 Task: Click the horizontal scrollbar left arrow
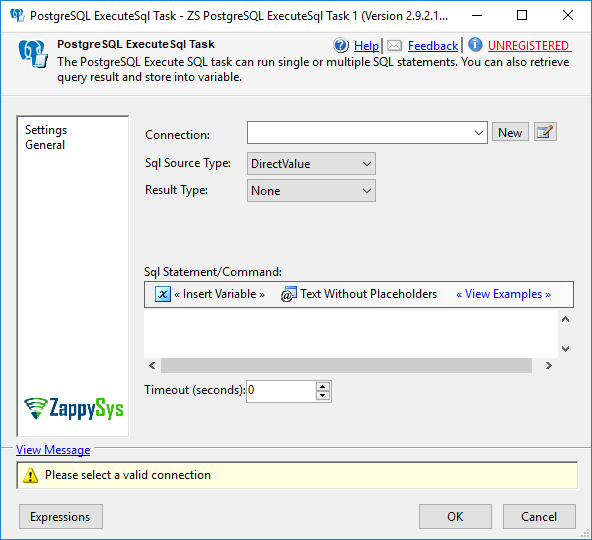click(x=152, y=366)
